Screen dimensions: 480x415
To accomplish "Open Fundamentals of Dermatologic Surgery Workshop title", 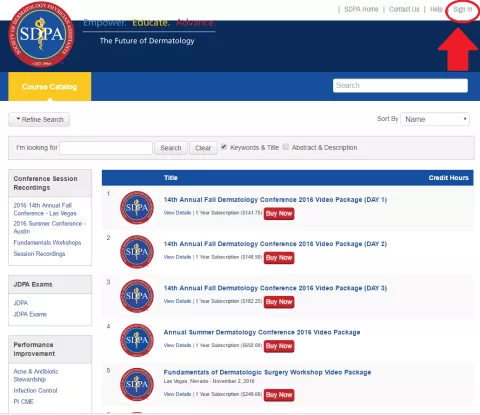I will [x=267, y=372].
